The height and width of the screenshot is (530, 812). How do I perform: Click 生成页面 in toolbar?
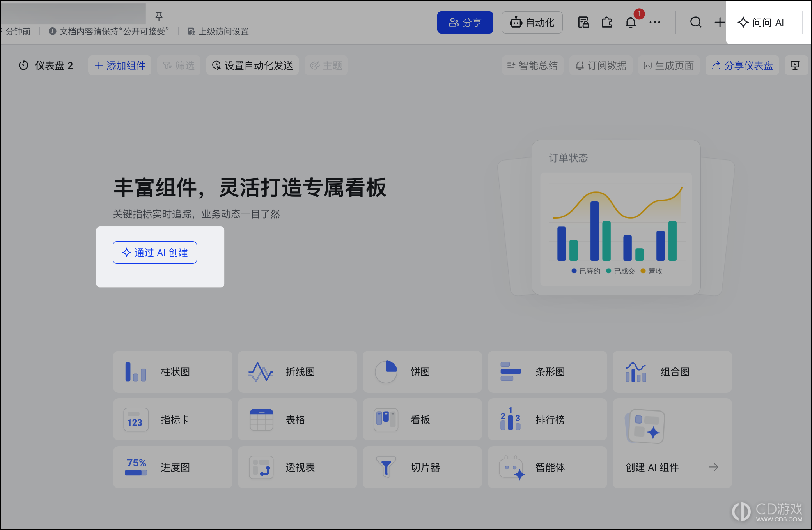(x=668, y=65)
